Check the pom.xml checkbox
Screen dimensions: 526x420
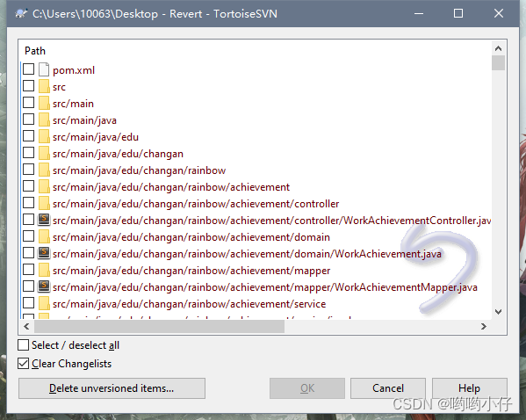point(28,69)
